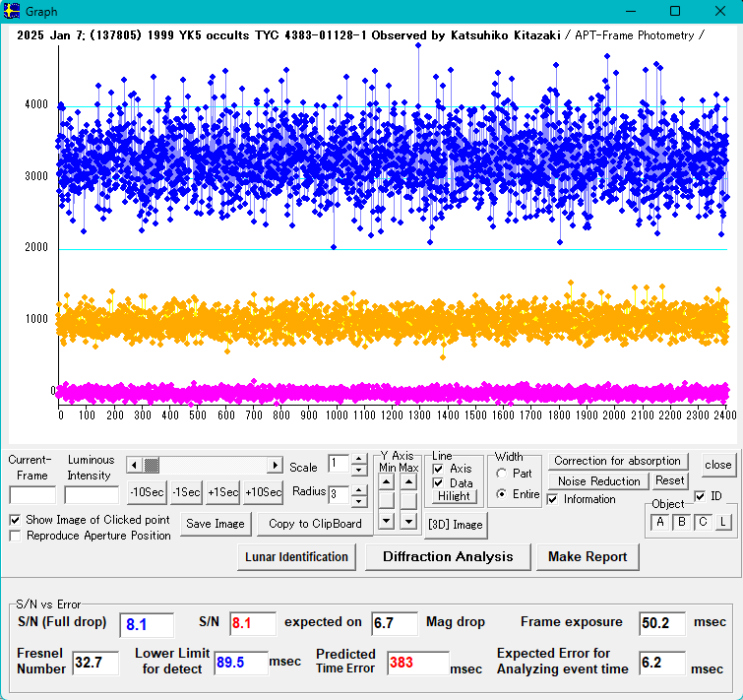Click the scrollbar left arrow
743x700 pixels.
click(135, 465)
